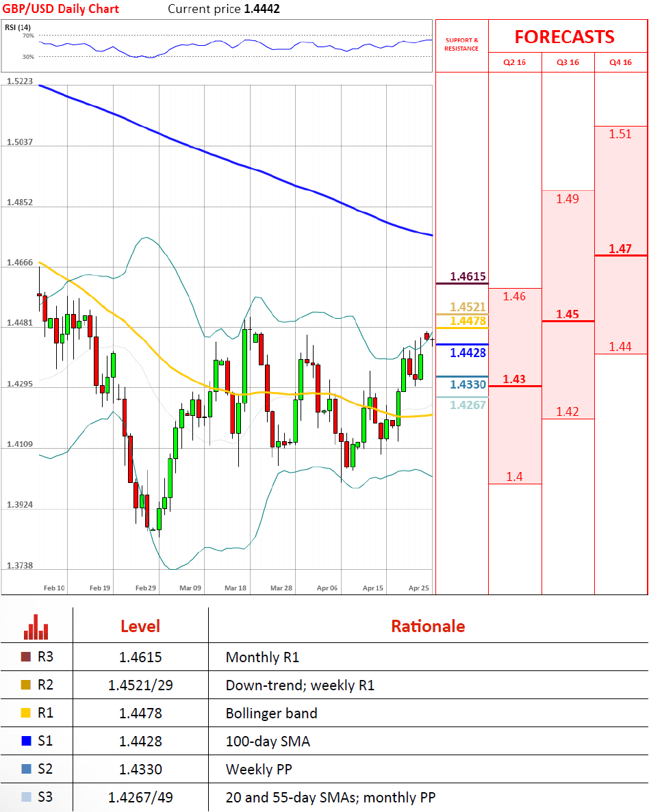649x812 pixels.
Task: Click the 100-day SMA rationale
Action: 268,741
